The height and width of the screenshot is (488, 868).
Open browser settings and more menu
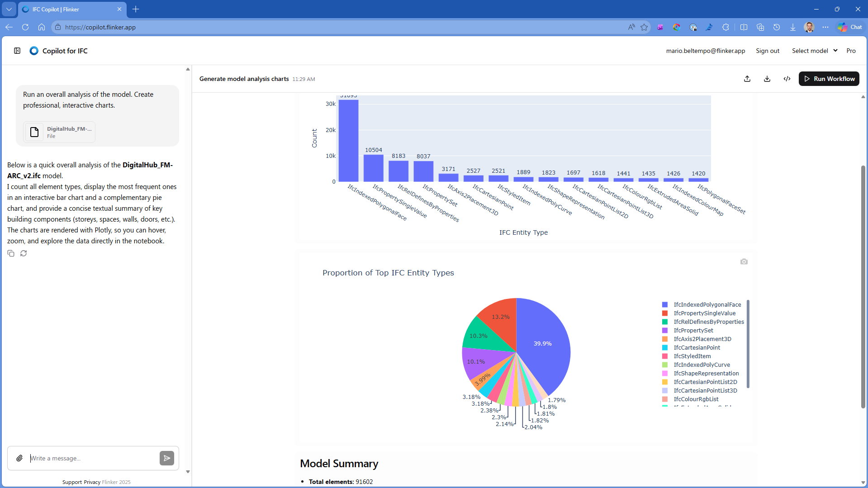point(825,27)
